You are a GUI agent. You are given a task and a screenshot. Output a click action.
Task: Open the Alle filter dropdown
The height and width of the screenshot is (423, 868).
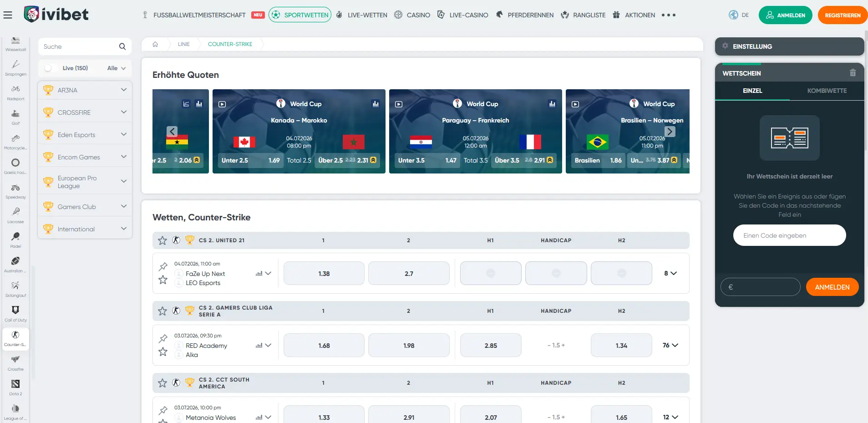point(117,68)
